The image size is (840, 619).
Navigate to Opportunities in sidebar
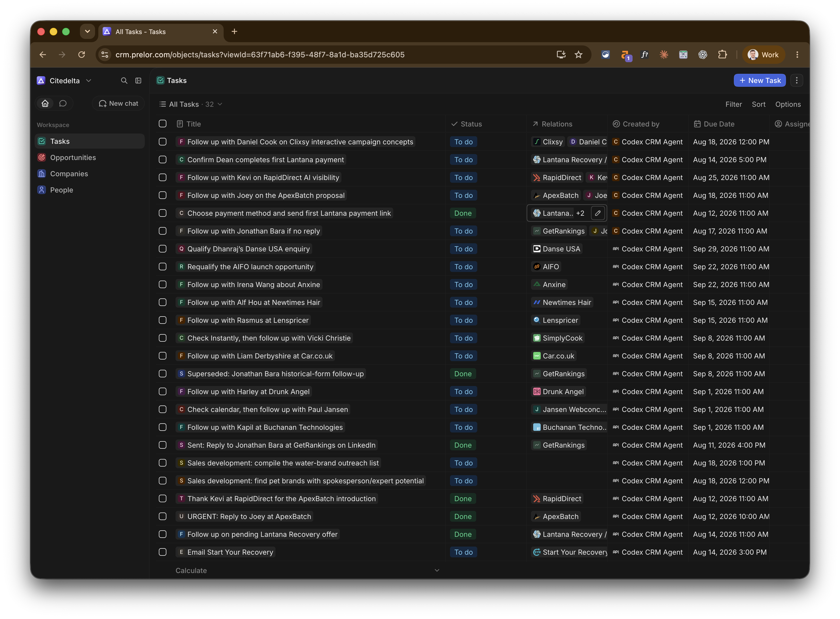click(x=90, y=157)
